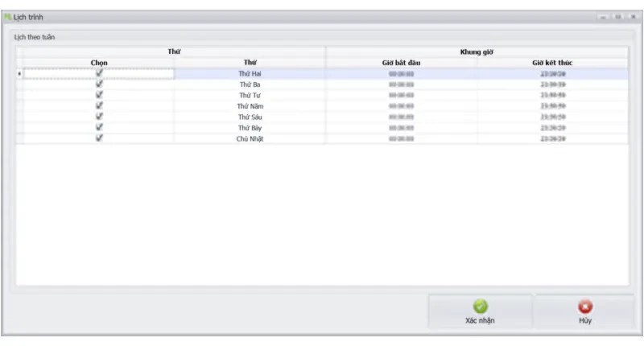This screenshot has width=644, height=346.
Task: Toggle the Thứ Năm checkbox
Action: coord(99,105)
